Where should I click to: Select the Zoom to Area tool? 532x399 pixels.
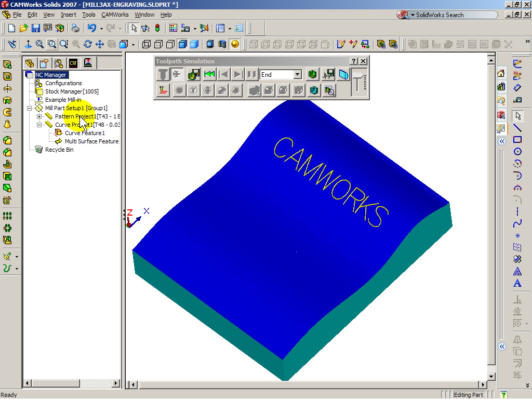coord(51,44)
